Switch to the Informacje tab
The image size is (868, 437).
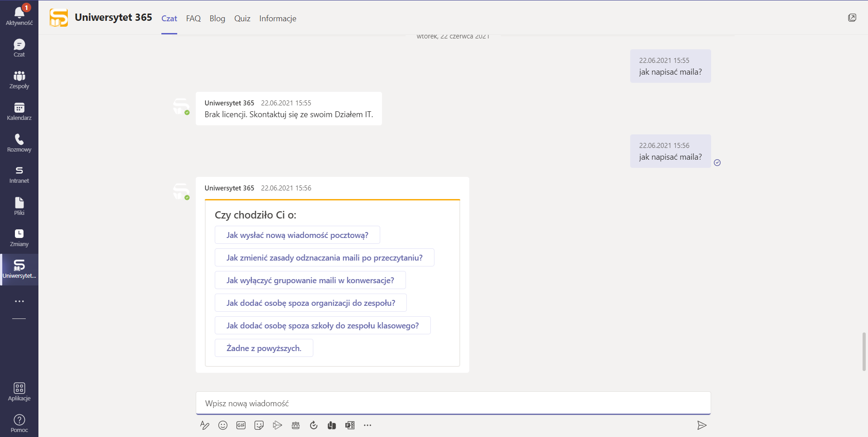(278, 19)
